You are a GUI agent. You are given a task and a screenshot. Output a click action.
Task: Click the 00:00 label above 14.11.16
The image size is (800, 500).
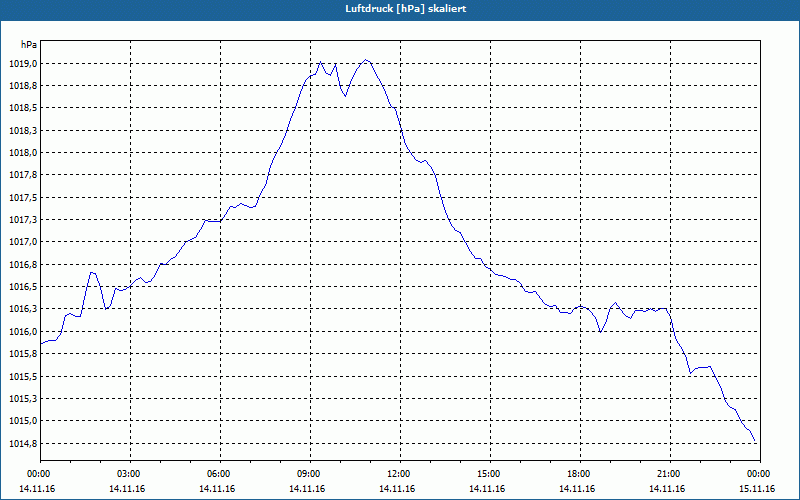(x=40, y=474)
